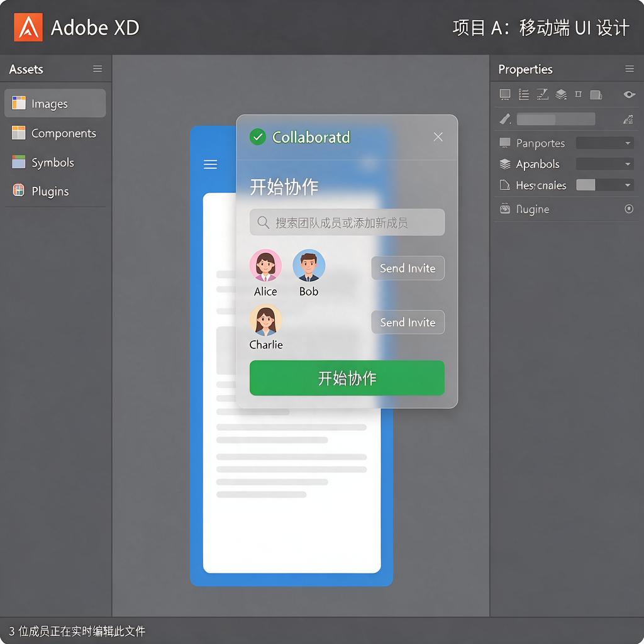Select Bob's avatar

tap(309, 265)
